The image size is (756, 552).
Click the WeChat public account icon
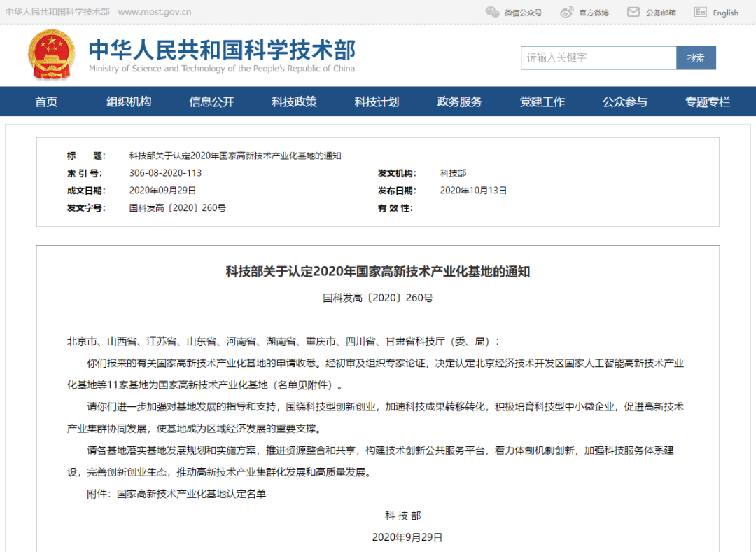493,12
